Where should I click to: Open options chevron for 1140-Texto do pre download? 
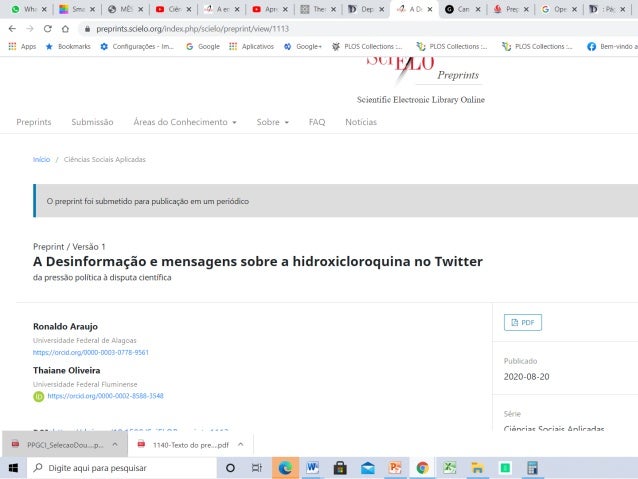click(240, 444)
